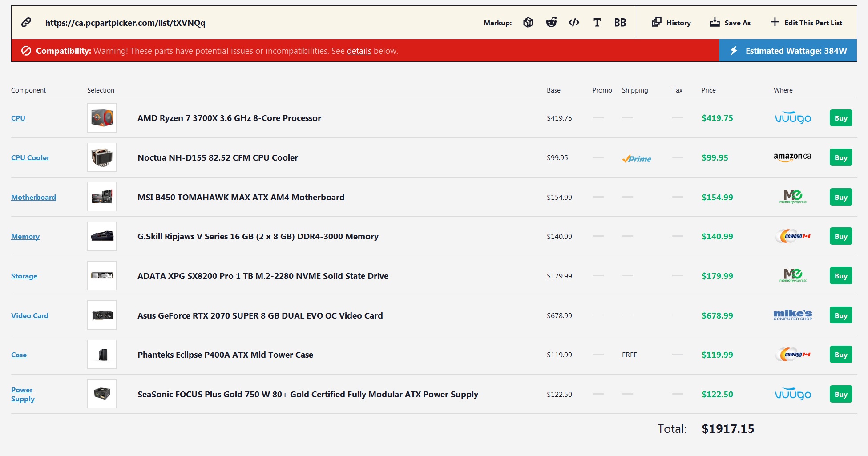Viewport: 868px width, 456px height.
Task: Open SeaSonic FOCUS Plus Gold name
Action: [308, 394]
